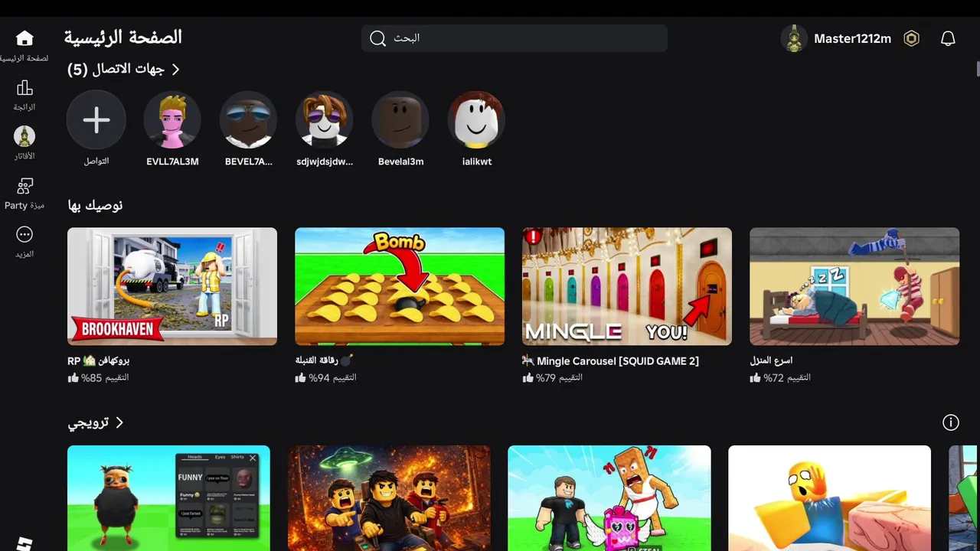The height and width of the screenshot is (551, 980).
Task: Click the add connection plus button
Action: (96, 120)
